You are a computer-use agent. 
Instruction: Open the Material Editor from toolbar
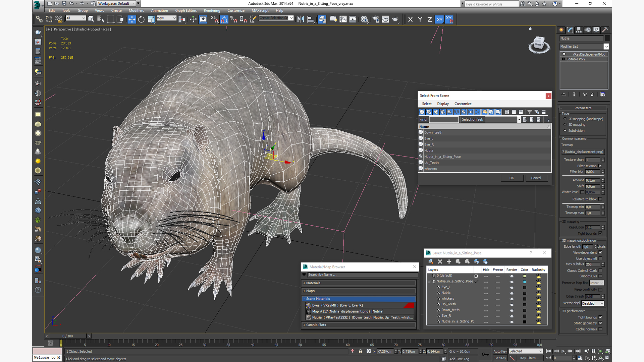364,19
